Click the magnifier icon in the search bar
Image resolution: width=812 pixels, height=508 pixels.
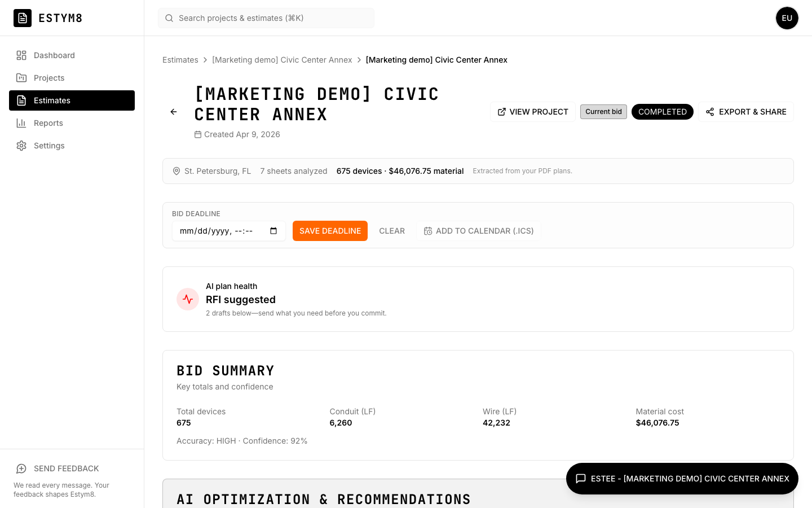[x=169, y=18]
